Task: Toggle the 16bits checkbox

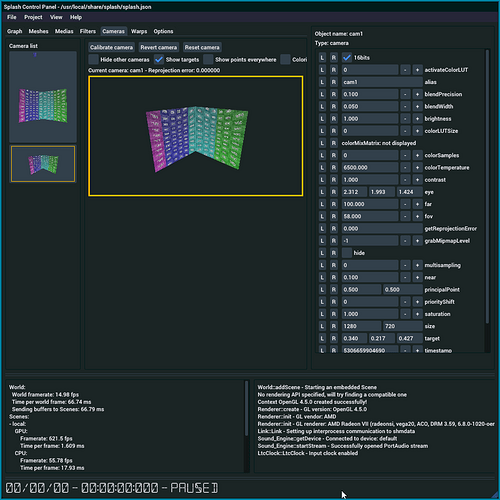Action: [347, 58]
